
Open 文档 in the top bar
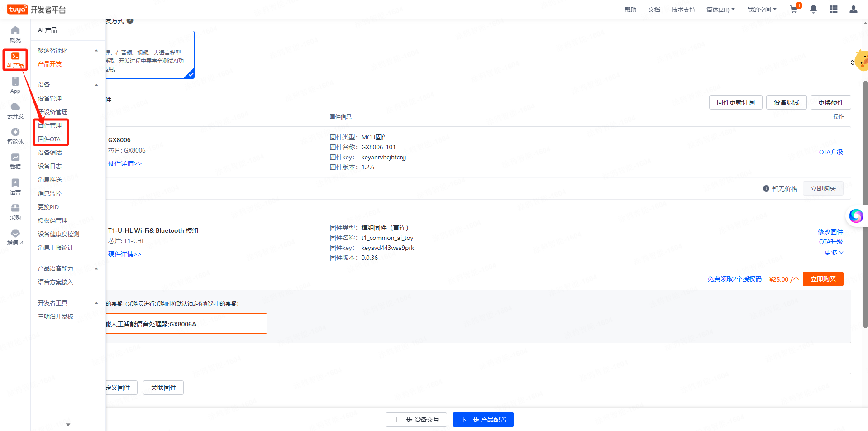(x=654, y=10)
